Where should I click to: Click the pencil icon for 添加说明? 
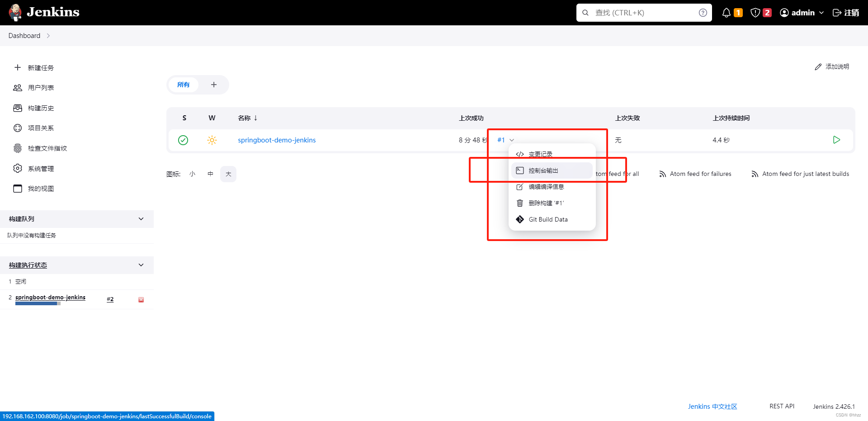click(x=818, y=67)
